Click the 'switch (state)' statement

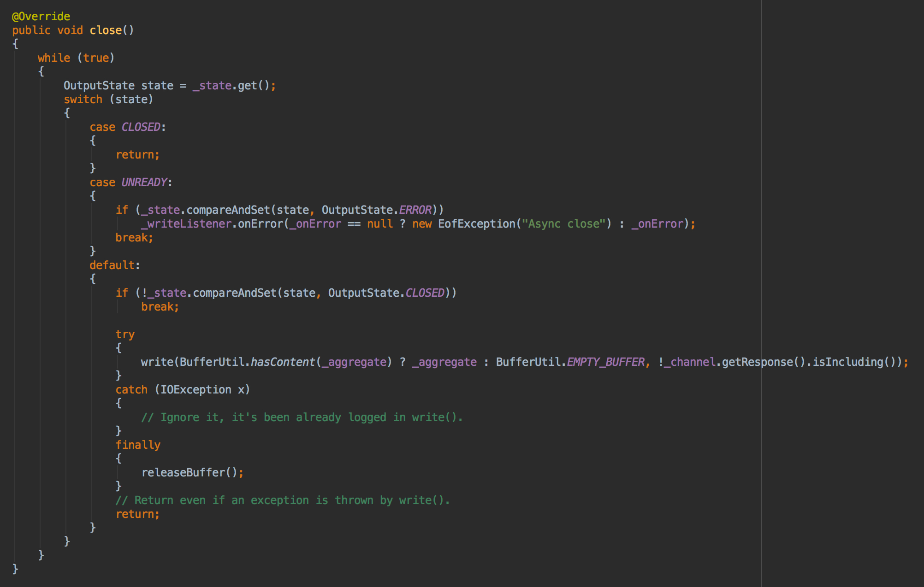coord(108,100)
